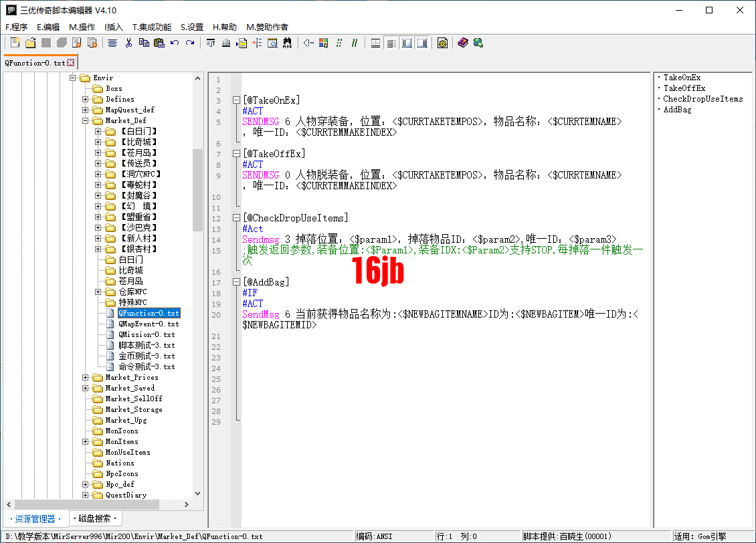The height and width of the screenshot is (543, 756).
Task: Click the Undo arrow icon
Action: 175,43
